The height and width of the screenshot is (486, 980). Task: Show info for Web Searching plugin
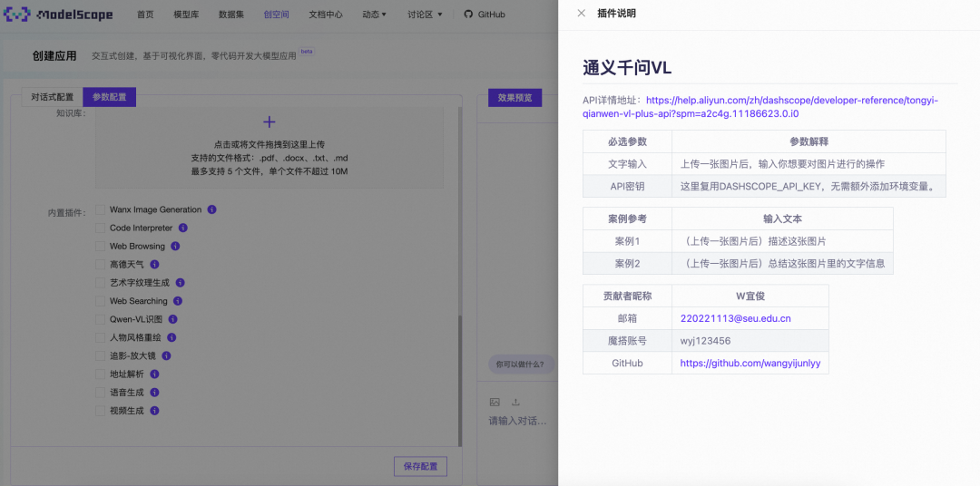click(x=178, y=301)
